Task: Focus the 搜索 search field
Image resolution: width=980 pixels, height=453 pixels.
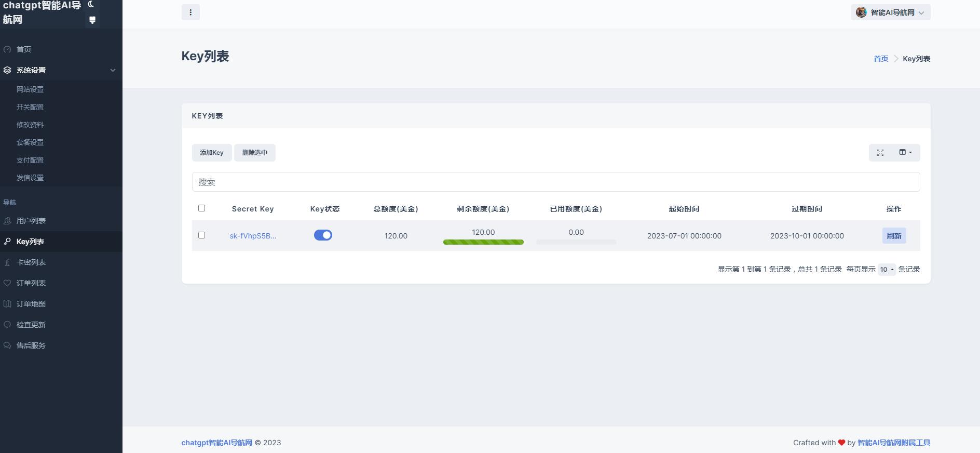Action: point(556,182)
